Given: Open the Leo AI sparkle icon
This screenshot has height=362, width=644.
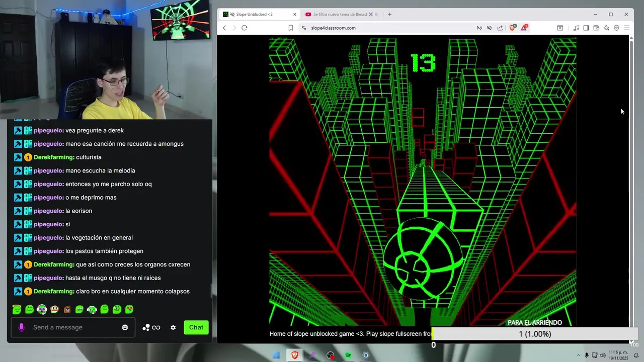Looking at the screenshot, I should (606, 28).
